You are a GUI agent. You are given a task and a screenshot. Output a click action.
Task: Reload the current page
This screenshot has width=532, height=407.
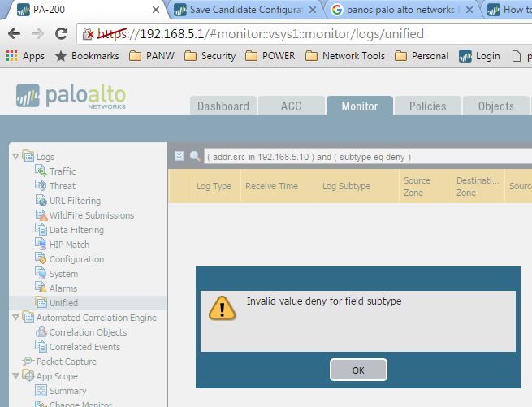(61, 33)
